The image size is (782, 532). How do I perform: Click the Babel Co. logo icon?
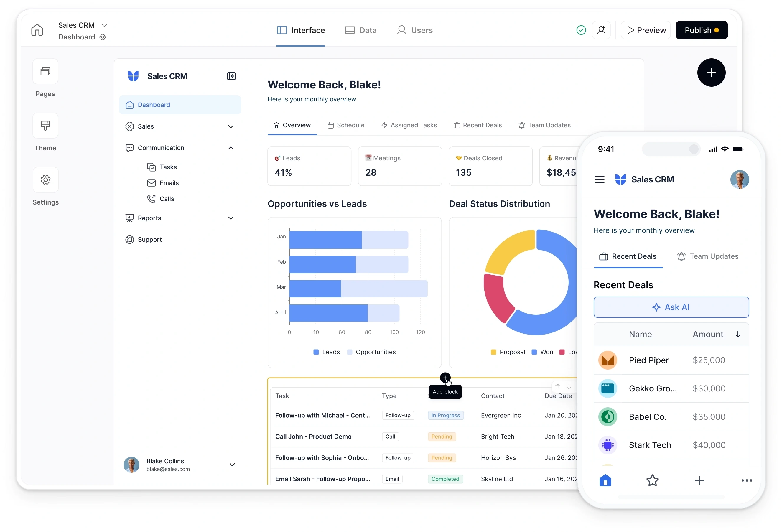click(x=608, y=417)
